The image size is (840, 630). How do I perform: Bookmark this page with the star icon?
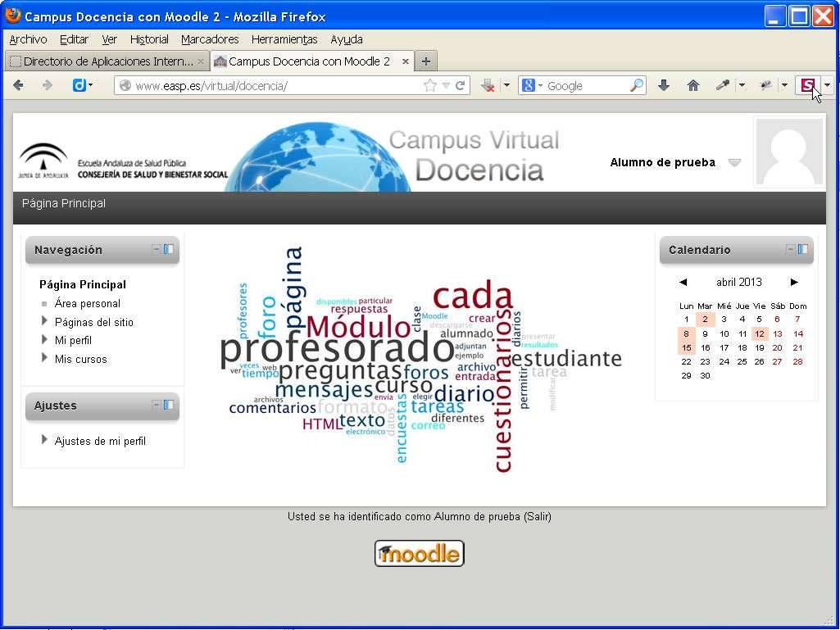(x=429, y=85)
